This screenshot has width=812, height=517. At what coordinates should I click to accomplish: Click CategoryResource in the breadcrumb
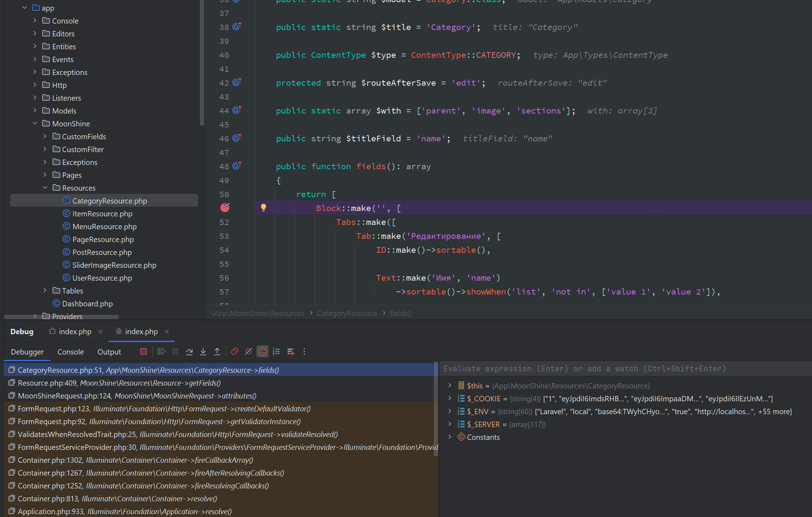347,313
